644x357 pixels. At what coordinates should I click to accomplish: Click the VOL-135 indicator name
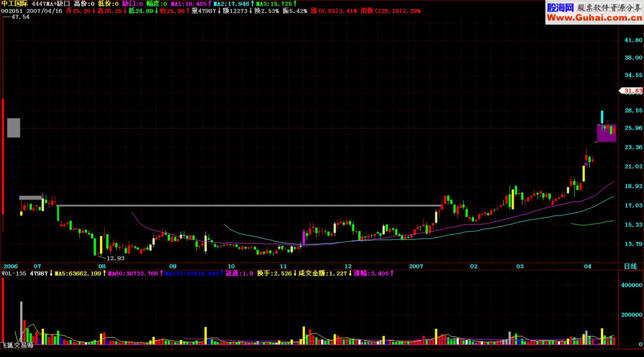[14, 274]
